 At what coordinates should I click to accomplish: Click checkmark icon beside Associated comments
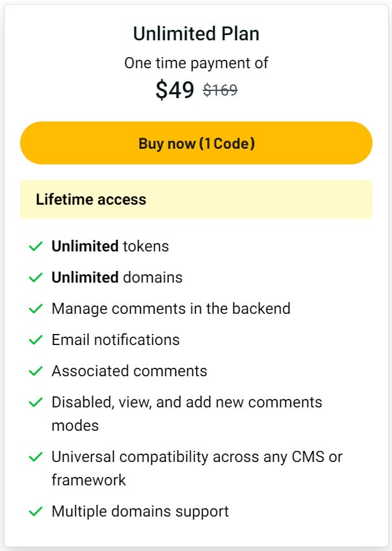tap(36, 372)
